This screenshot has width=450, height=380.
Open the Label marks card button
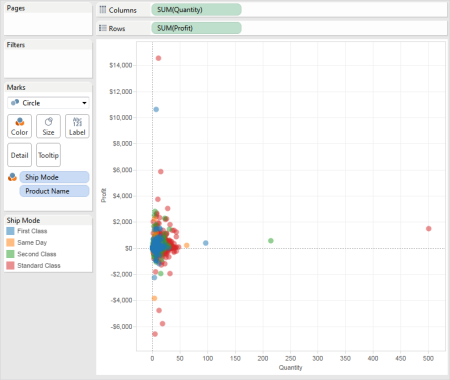pos(77,126)
